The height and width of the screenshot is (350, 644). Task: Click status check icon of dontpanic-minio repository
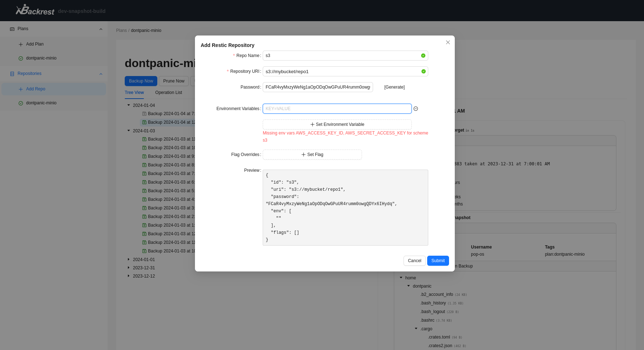(x=21, y=103)
